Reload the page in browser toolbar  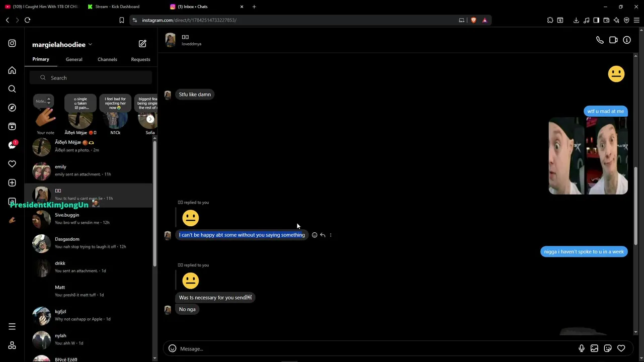27,20
